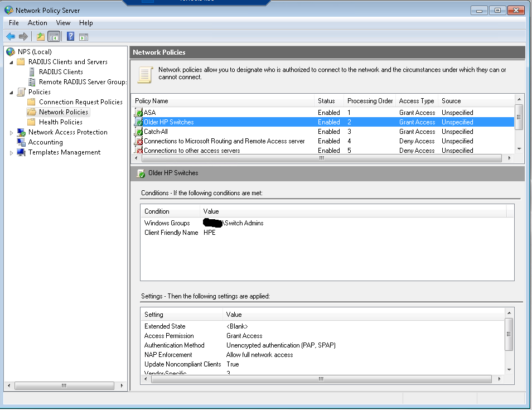The image size is (532, 410).
Task: Toggle the Show/Hide Action Pane icon
Action: (x=84, y=37)
